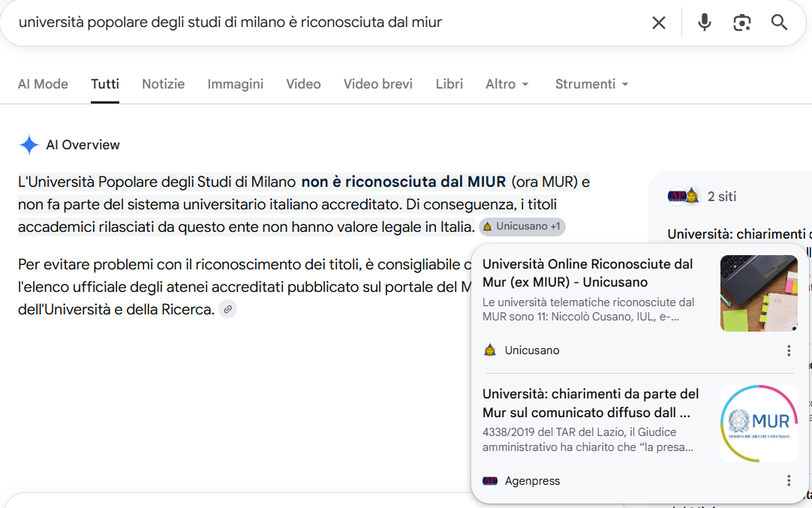Image resolution: width=812 pixels, height=508 pixels.
Task: Click 'non è riconosciuta dal MIUR' bold text
Action: (x=403, y=182)
